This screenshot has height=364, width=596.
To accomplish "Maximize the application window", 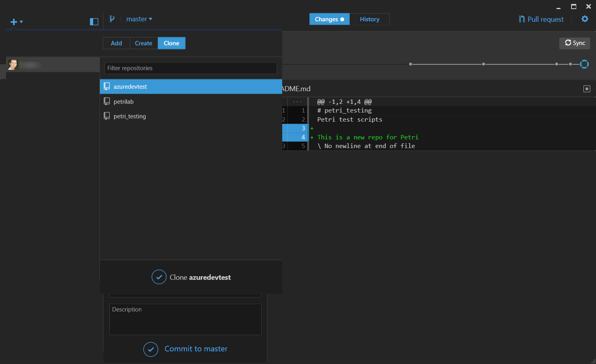I will click(574, 7).
